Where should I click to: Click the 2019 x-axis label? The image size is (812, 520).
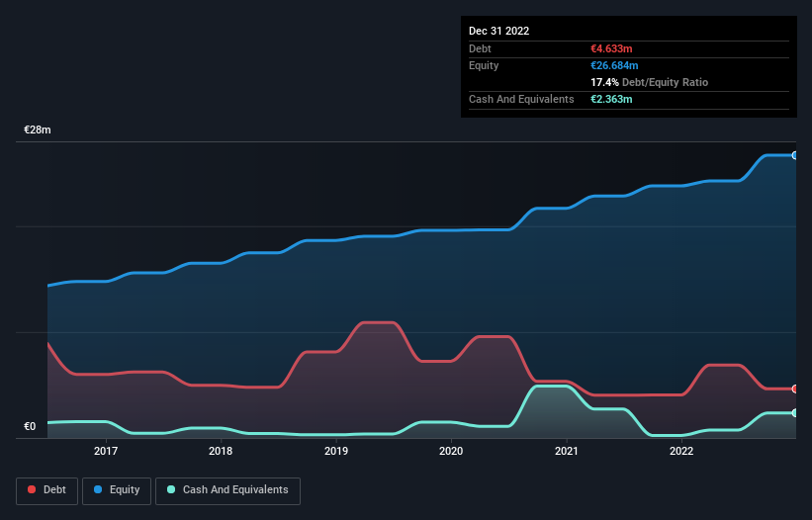(x=336, y=451)
